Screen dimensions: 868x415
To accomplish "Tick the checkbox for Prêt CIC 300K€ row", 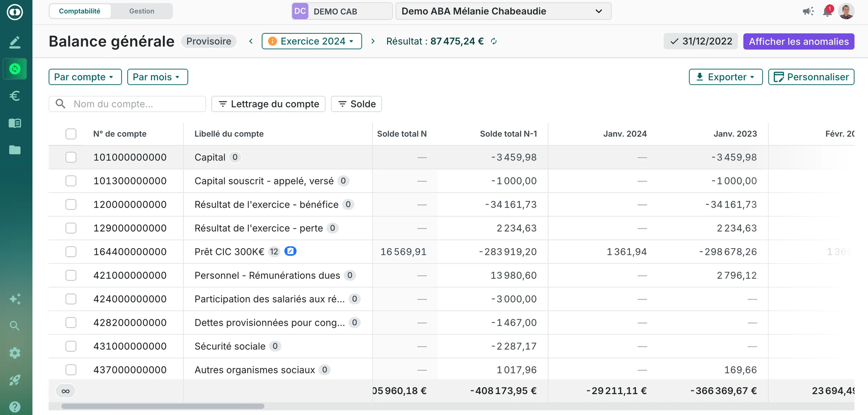I will pyautogui.click(x=71, y=252).
